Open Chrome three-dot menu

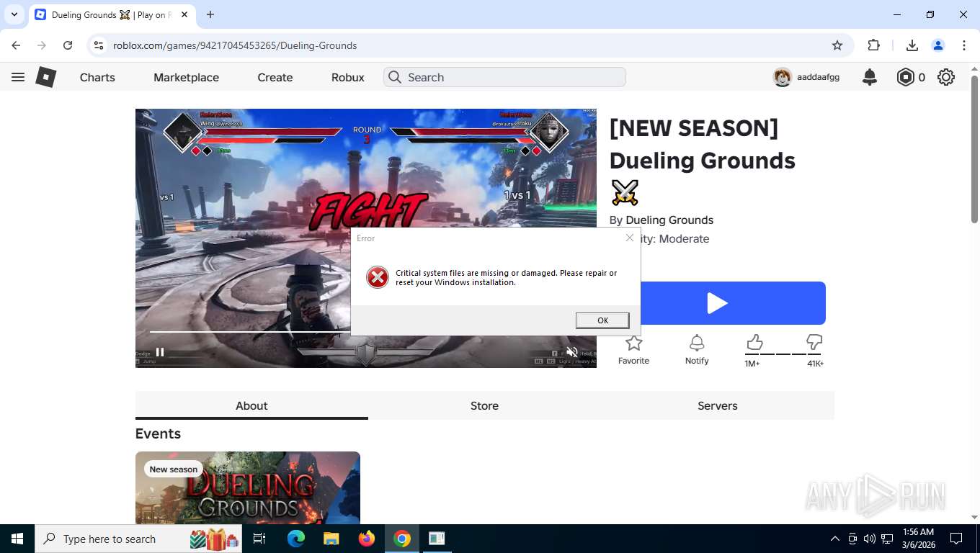pyautogui.click(x=964, y=45)
